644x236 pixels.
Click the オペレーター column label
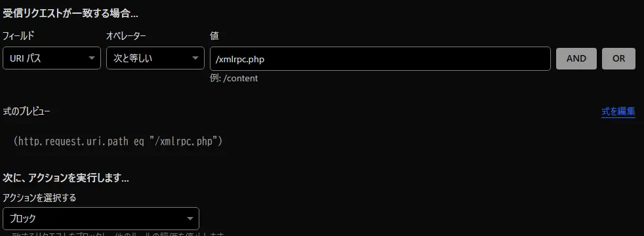coord(126,35)
